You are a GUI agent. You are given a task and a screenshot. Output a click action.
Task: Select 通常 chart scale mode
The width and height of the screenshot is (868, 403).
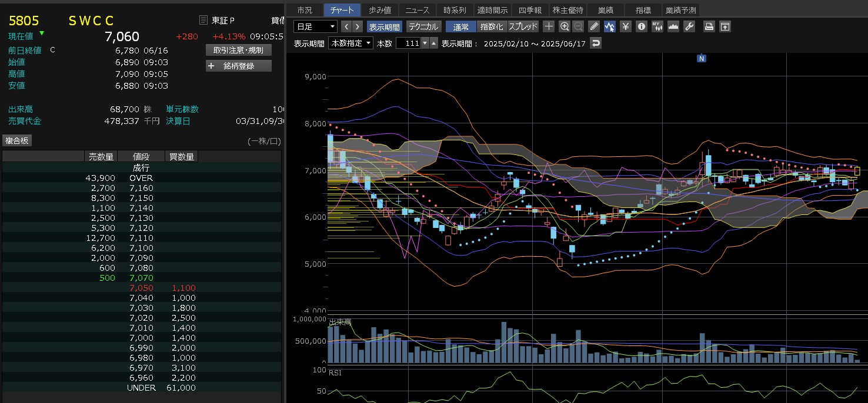click(x=460, y=26)
